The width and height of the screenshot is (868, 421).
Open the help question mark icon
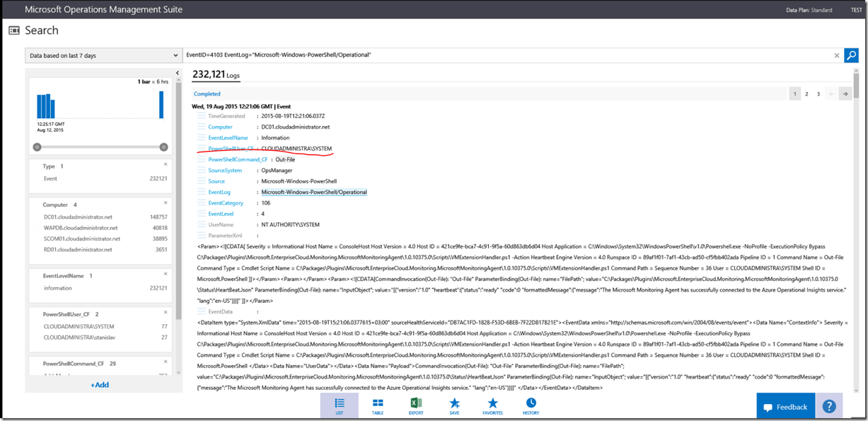(x=828, y=407)
